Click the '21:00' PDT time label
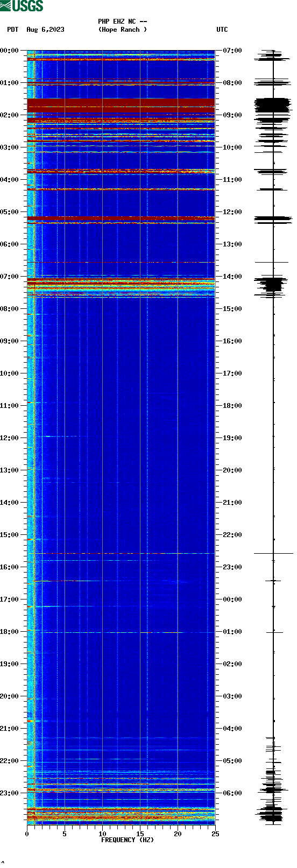 (9, 729)
